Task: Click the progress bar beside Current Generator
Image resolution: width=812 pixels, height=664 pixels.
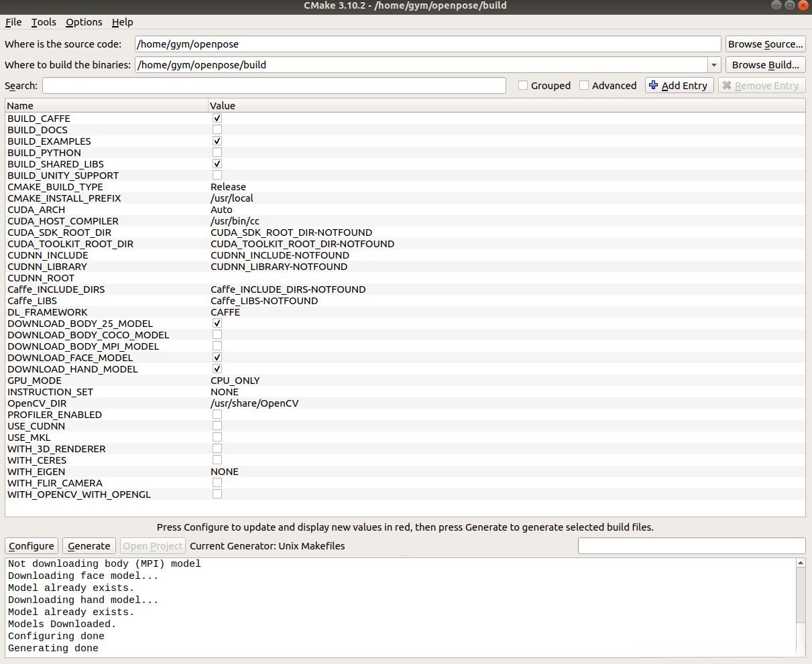Action: click(691, 546)
